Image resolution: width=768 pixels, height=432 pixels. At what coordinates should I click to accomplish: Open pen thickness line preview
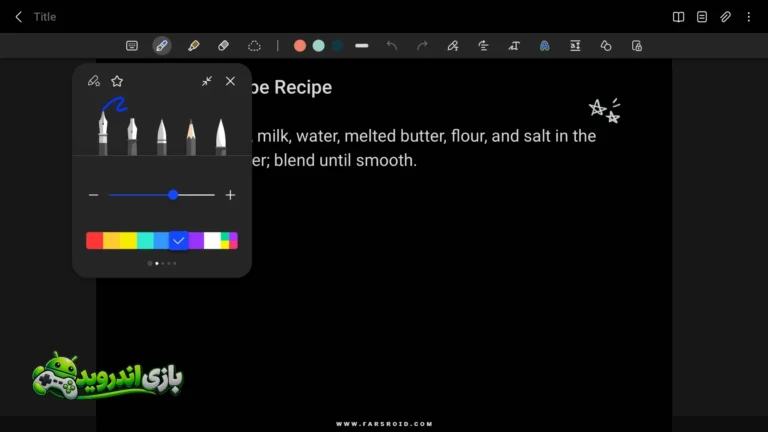[x=361, y=46]
